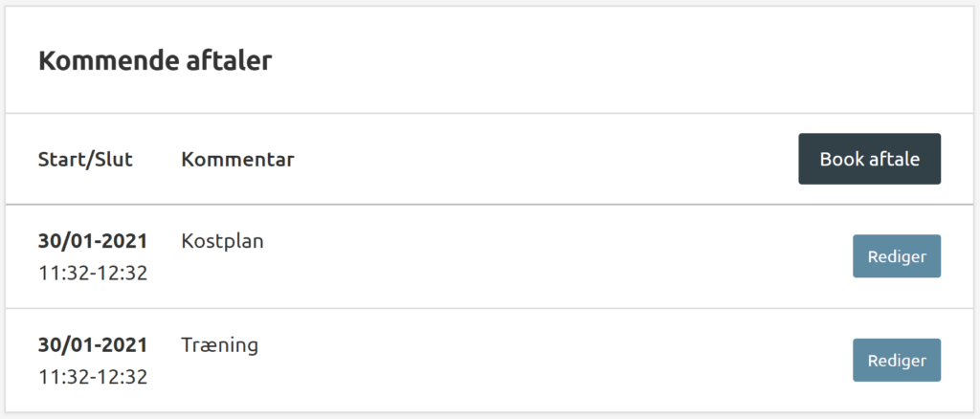Click the 30/01-2021 date in Kostplan row
The width and height of the screenshot is (980, 419).
pyautogui.click(x=93, y=241)
